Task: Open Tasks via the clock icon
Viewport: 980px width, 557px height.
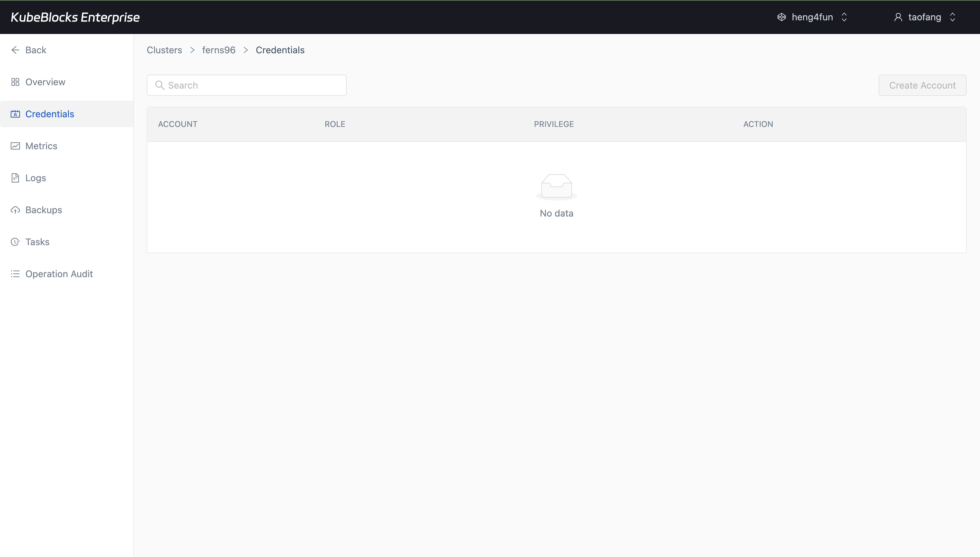Action: (15, 242)
